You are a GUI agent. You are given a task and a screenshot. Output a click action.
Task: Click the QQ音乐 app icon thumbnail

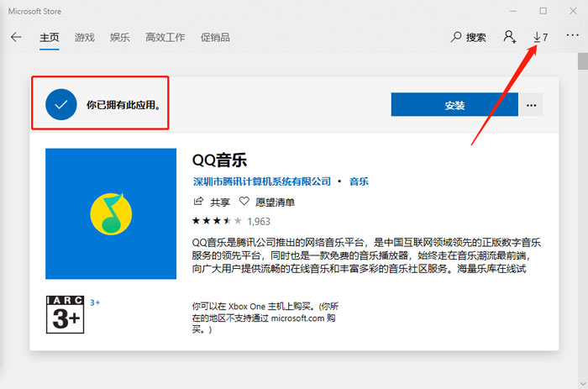111,213
